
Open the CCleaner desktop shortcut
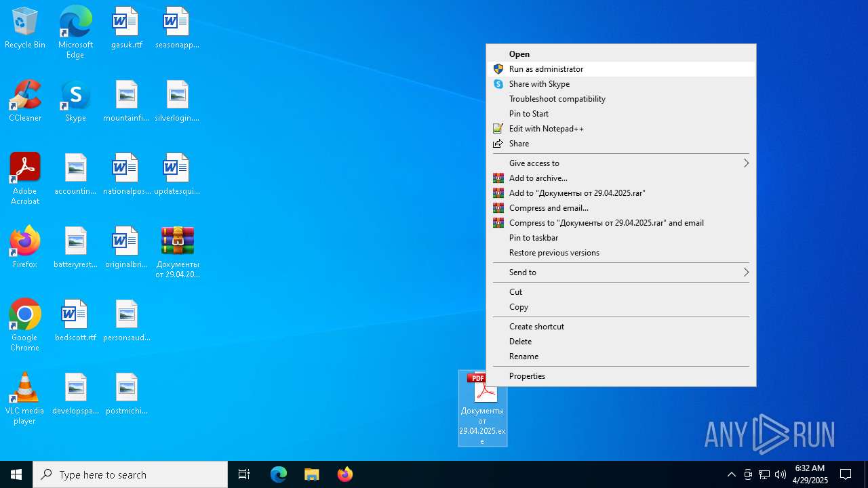point(25,102)
